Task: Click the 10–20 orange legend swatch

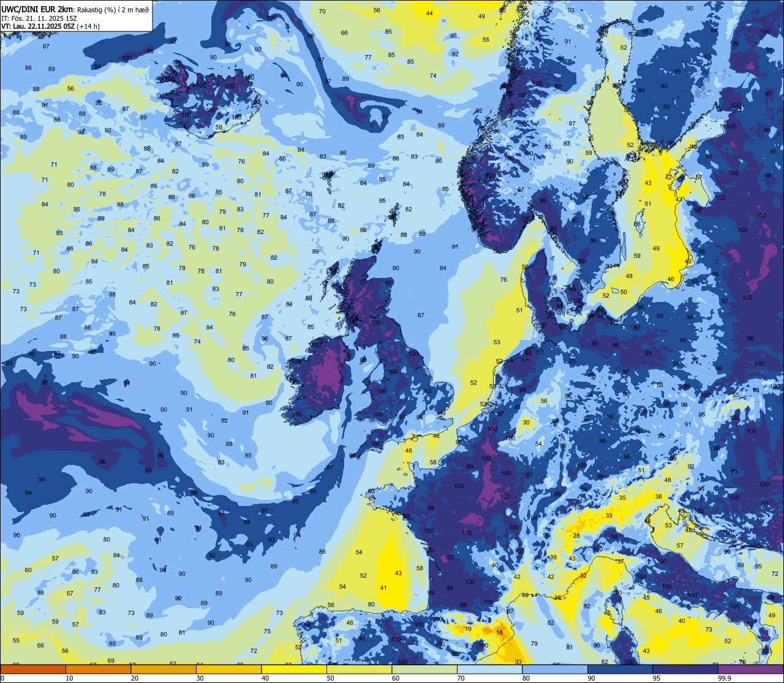Action: click(98, 669)
